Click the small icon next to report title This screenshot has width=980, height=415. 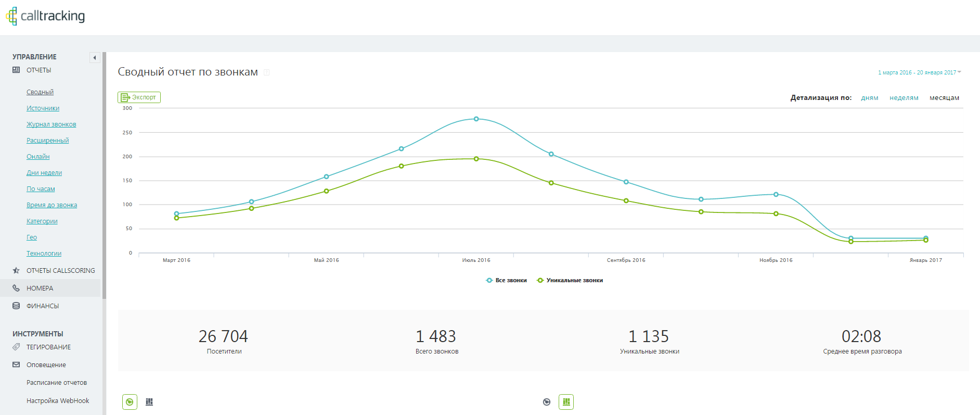pyautogui.click(x=266, y=72)
